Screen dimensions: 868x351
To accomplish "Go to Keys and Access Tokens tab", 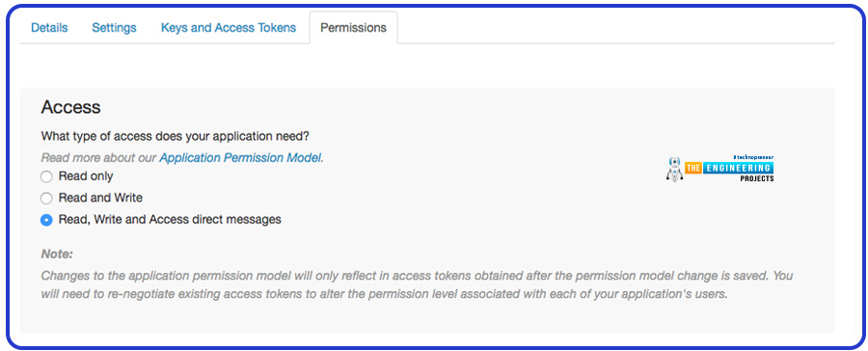I will tap(228, 28).
